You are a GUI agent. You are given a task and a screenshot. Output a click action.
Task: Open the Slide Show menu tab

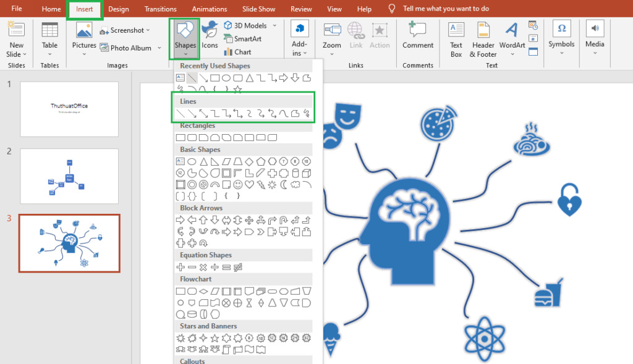click(x=260, y=9)
